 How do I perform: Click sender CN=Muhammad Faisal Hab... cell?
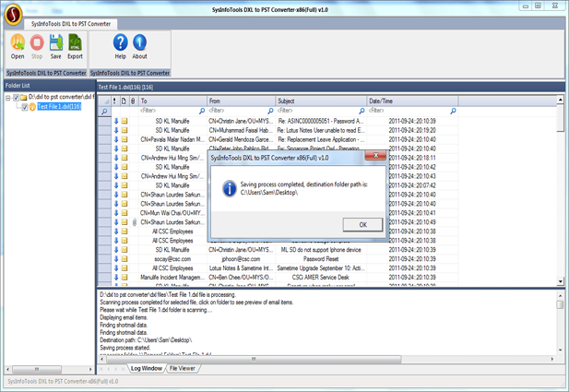pyautogui.click(x=241, y=130)
